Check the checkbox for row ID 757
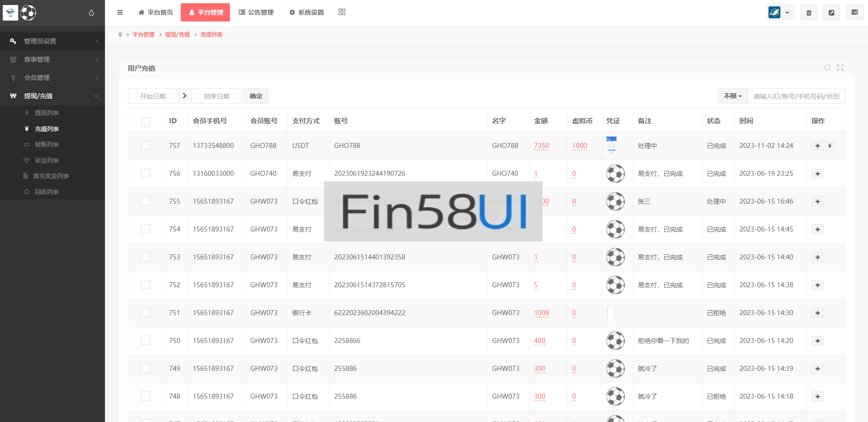 (x=146, y=145)
